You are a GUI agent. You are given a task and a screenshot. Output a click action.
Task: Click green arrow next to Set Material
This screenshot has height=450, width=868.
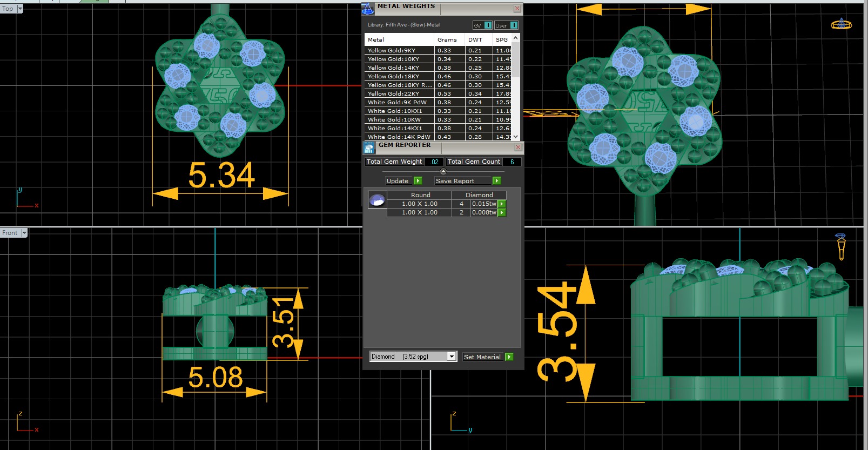(509, 357)
